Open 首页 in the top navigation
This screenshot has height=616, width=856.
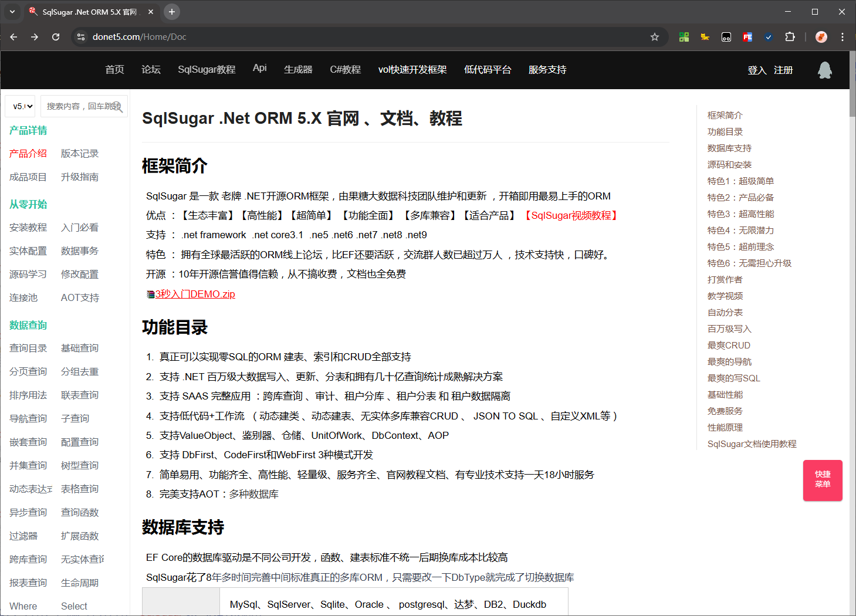coord(114,70)
